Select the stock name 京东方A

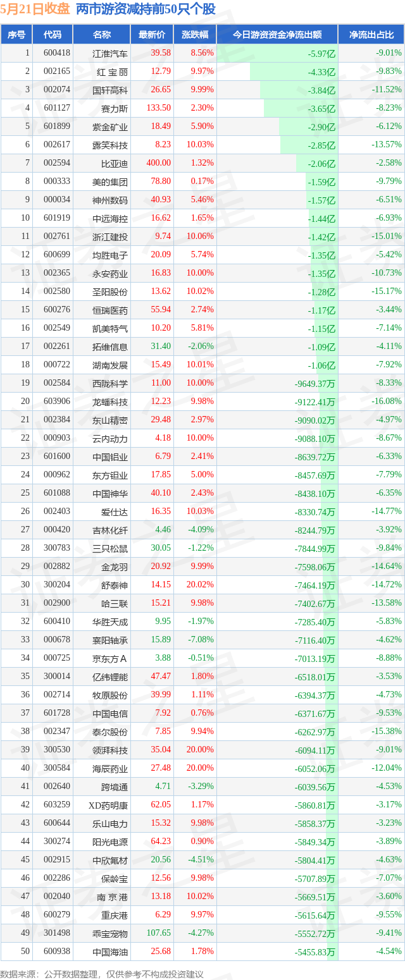[110, 658]
